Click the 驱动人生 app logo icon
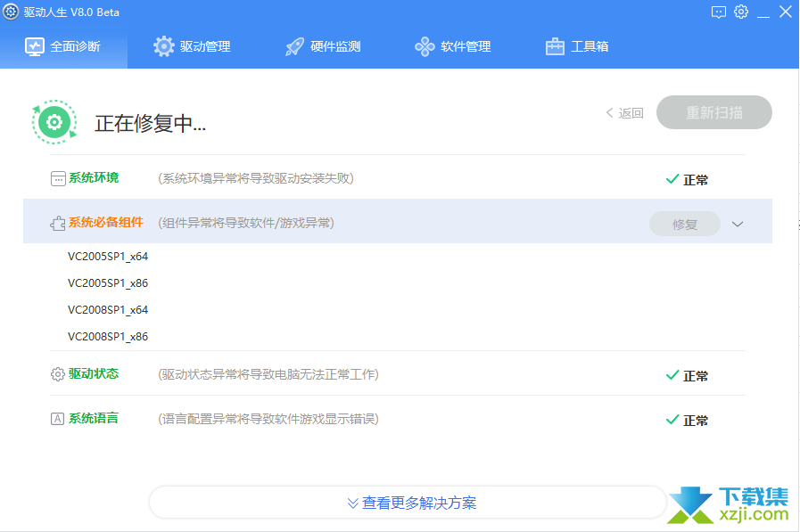Screen dimensions: 800x532 click(11, 12)
